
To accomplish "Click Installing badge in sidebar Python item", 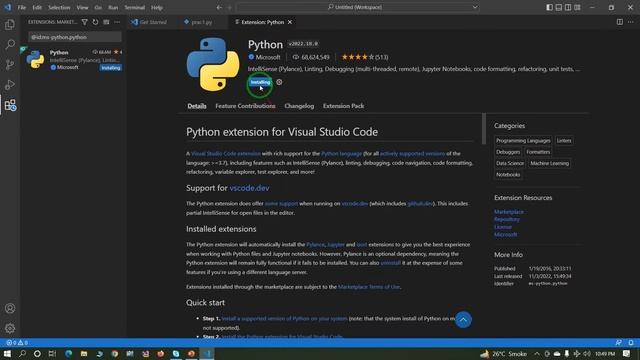I will click(111, 68).
